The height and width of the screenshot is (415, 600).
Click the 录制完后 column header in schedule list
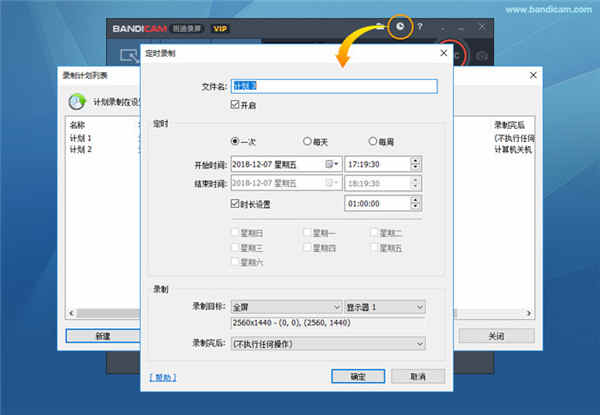[509, 125]
